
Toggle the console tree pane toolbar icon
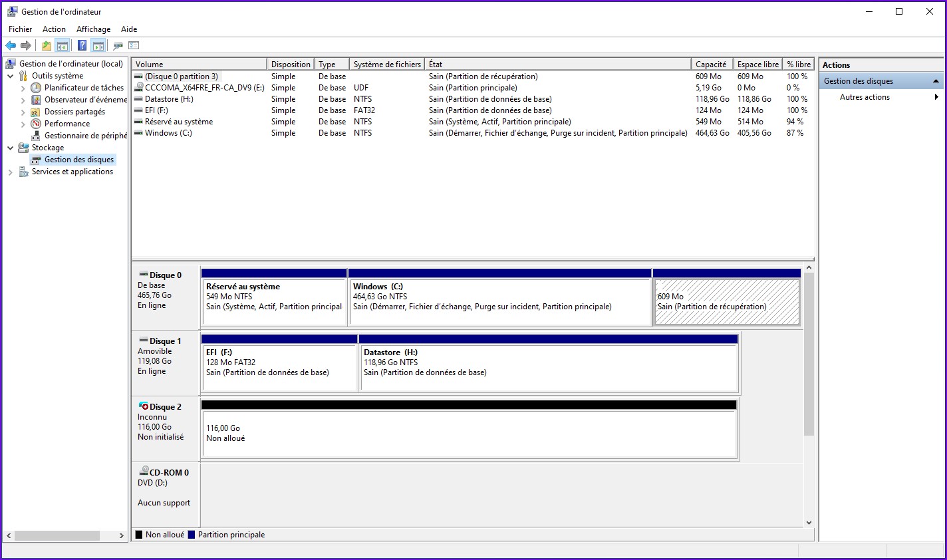click(x=63, y=45)
